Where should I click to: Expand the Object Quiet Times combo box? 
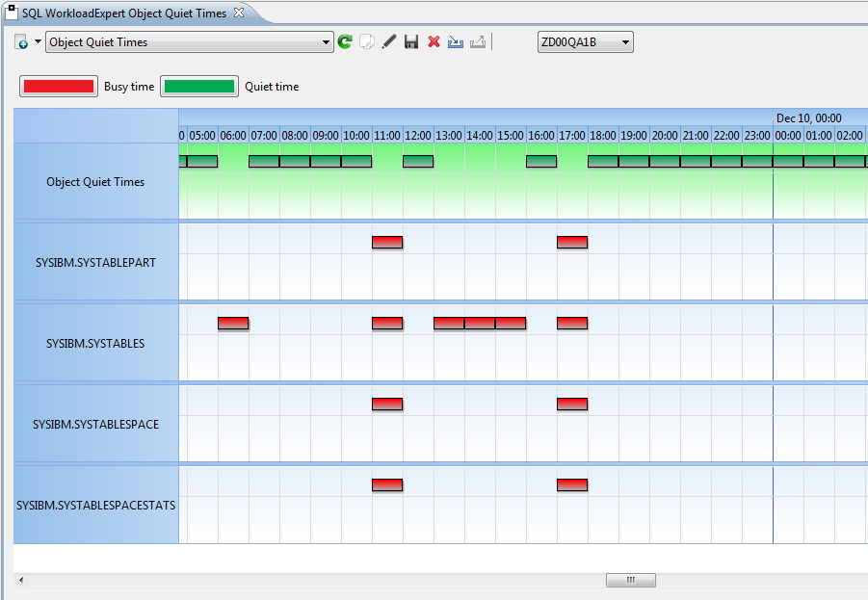(327, 42)
